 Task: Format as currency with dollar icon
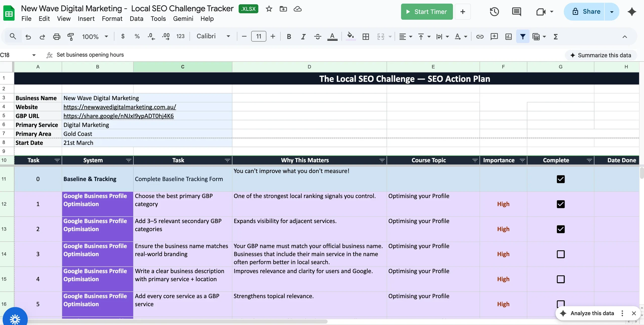click(x=123, y=36)
